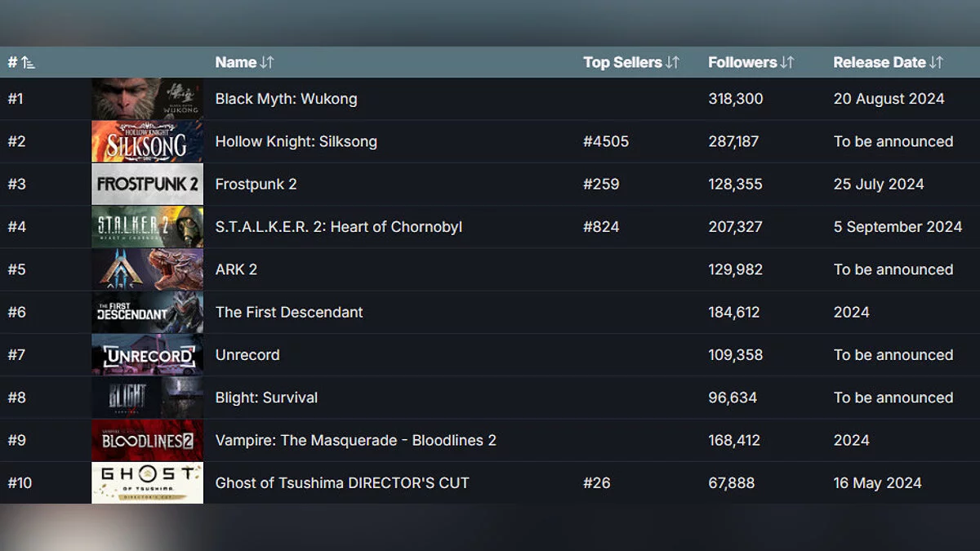Image resolution: width=980 pixels, height=551 pixels.
Task: Select the 184,612 followers value
Action: [734, 312]
